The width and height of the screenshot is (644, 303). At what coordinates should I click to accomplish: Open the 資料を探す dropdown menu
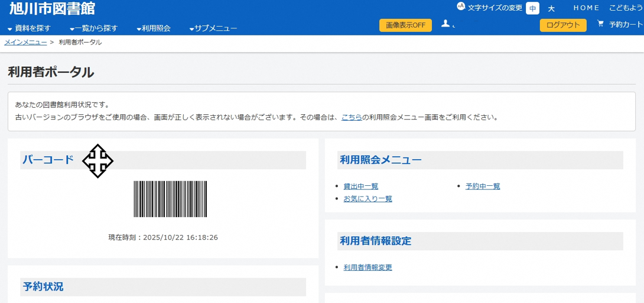(29, 28)
